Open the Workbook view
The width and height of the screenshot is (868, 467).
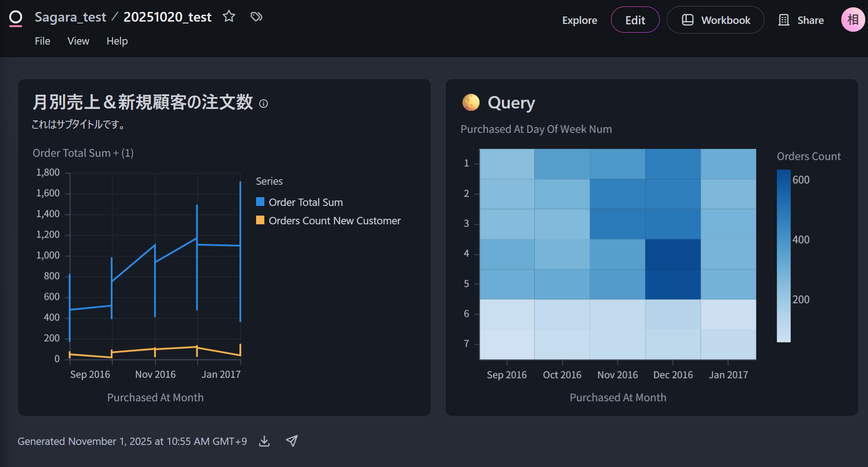point(715,20)
